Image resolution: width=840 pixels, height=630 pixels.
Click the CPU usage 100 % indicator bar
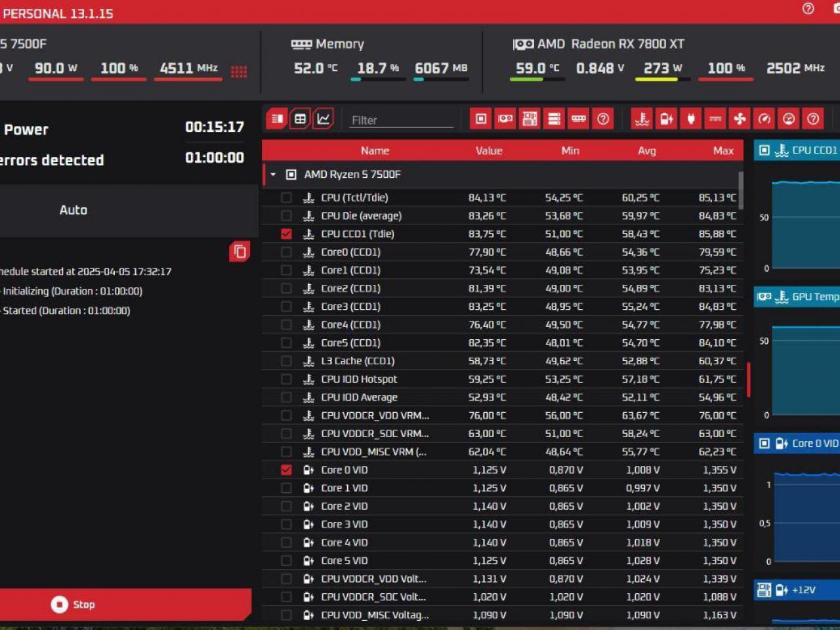coord(119,79)
